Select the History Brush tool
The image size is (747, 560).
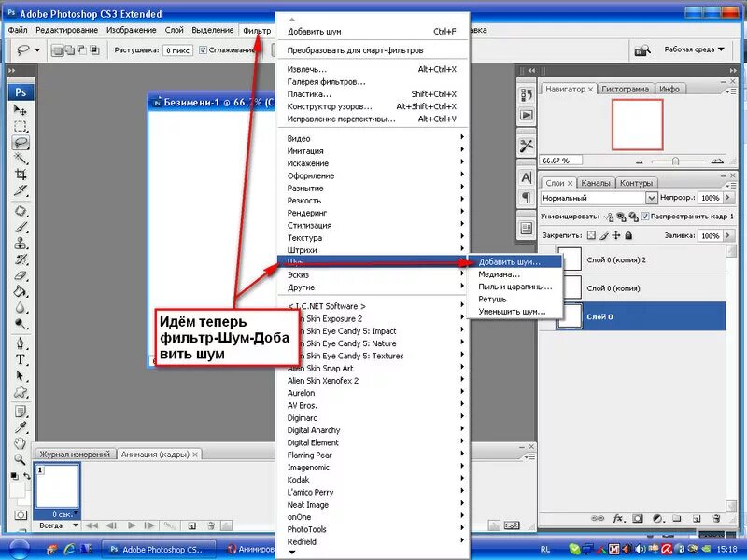pyautogui.click(x=20, y=259)
